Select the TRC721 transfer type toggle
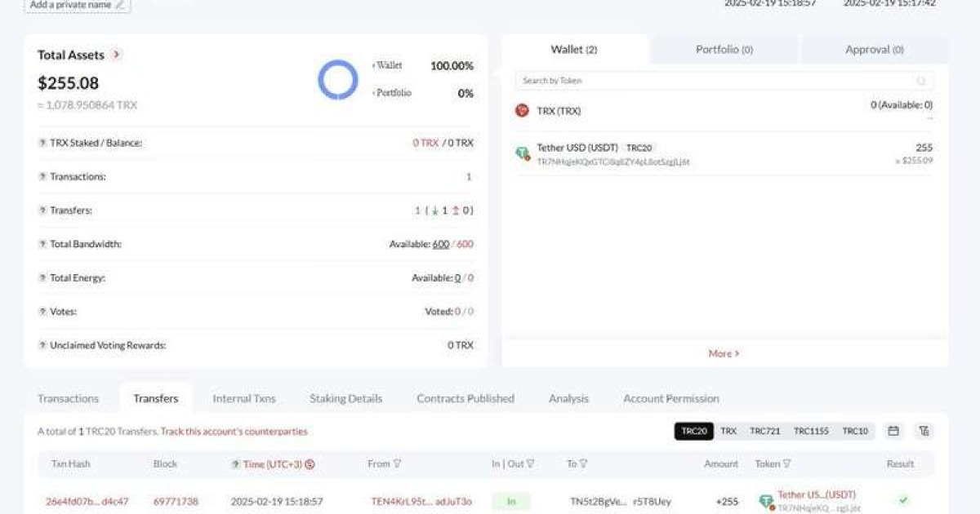980x514 pixels. 765,431
